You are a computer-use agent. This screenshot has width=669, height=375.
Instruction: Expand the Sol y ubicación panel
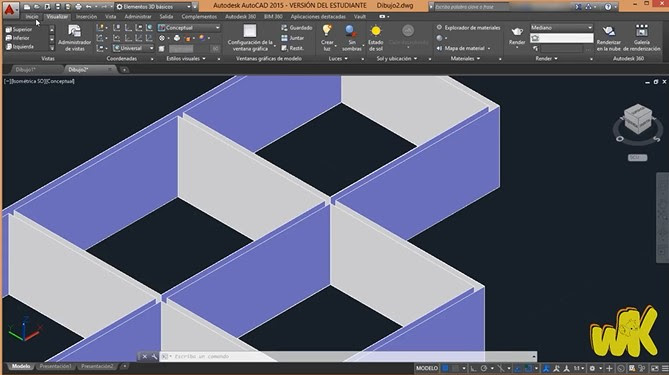pyautogui.click(x=397, y=58)
